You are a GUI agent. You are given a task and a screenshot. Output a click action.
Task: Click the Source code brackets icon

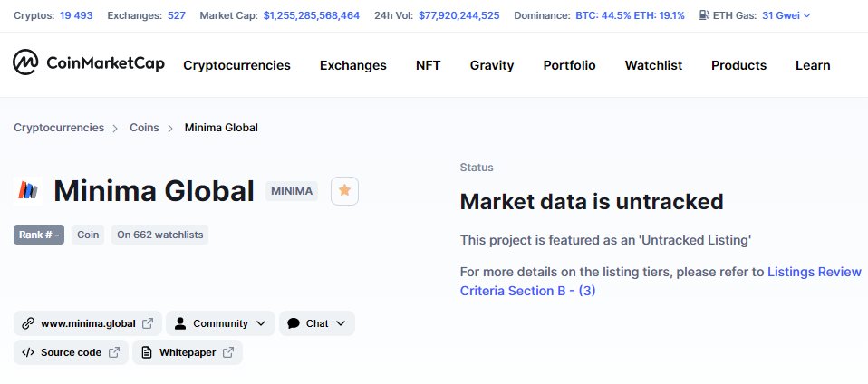28,352
